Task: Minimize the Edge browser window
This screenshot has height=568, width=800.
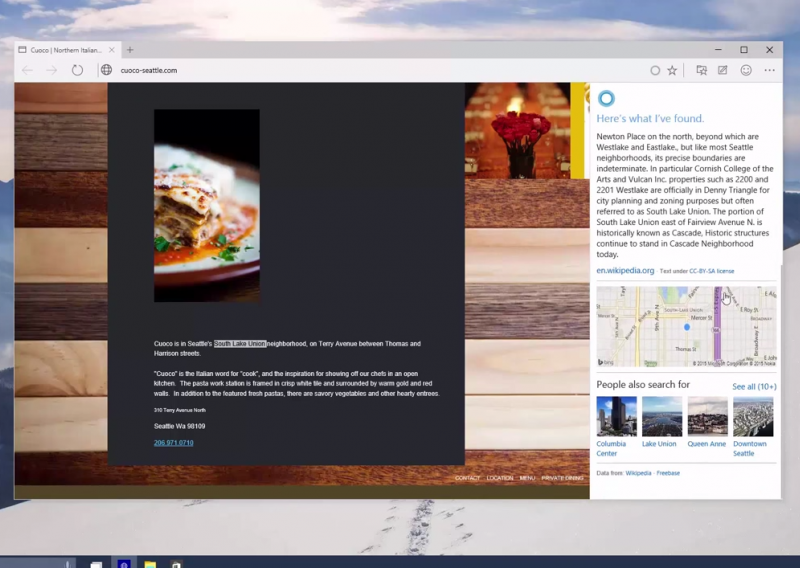Action: (718, 50)
